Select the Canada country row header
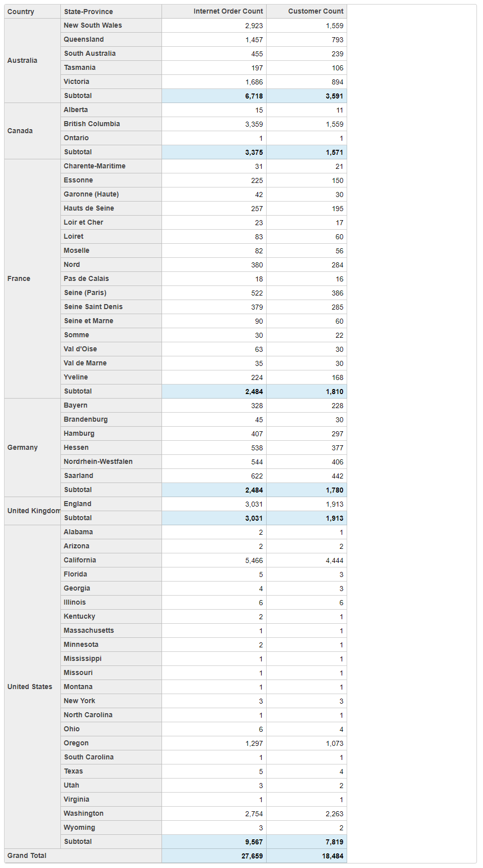Image resolution: width=483 pixels, height=868 pixels. coord(20,131)
